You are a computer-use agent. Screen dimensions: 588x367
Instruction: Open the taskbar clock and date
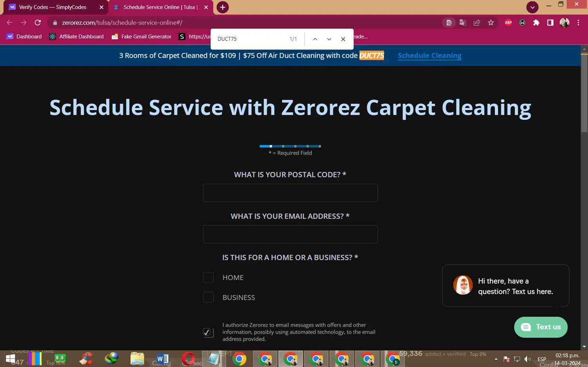click(567, 359)
